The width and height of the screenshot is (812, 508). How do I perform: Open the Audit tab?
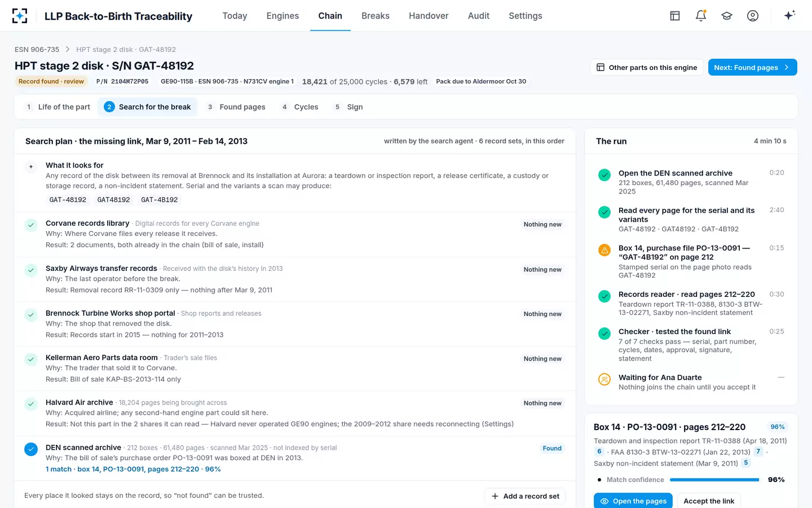[x=479, y=16]
